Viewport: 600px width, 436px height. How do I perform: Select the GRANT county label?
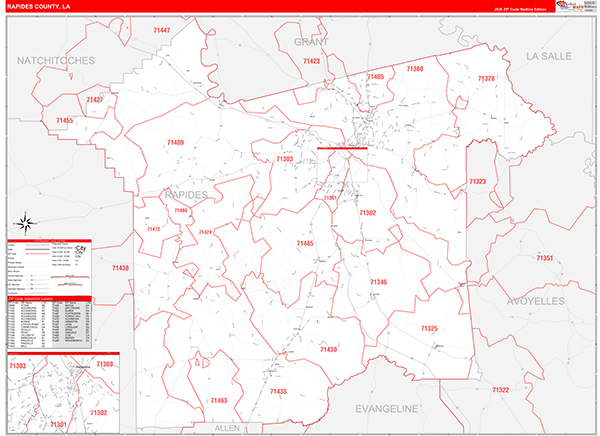(311, 42)
